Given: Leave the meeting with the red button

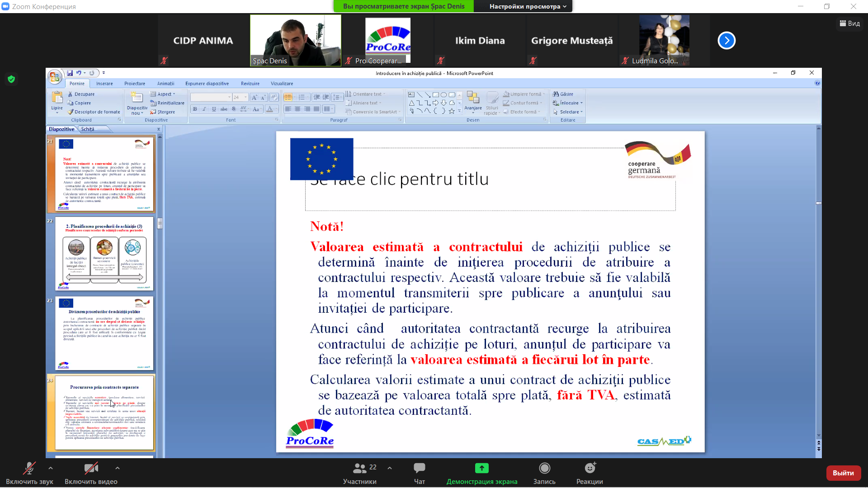Looking at the screenshot, I should pyautogui.click(x=843, y=473).
